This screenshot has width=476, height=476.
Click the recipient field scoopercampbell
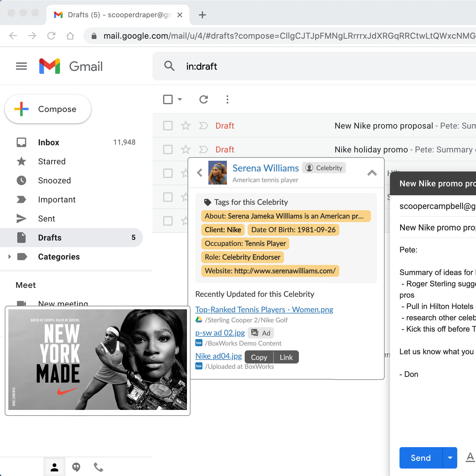(438, 206)
